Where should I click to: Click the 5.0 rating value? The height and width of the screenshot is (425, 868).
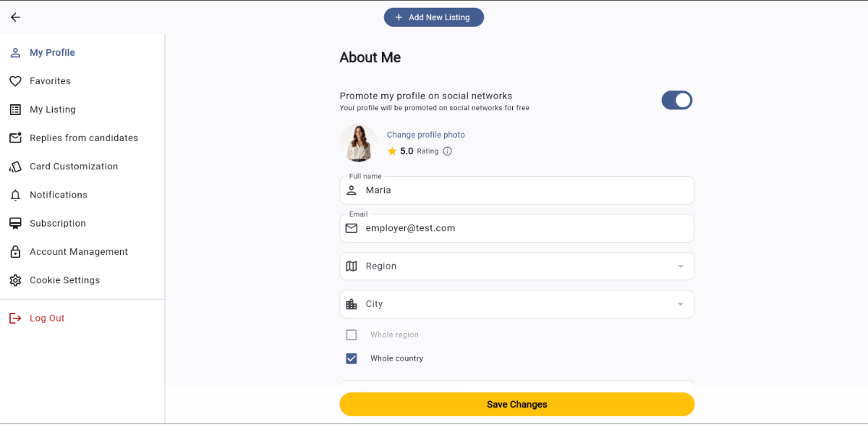pyautogui.click(x=407, y=151)
